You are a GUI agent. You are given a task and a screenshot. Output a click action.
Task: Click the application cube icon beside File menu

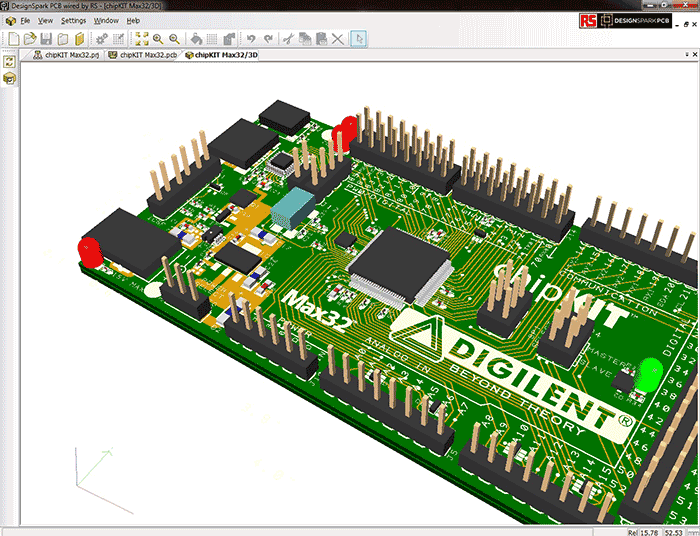(x=11, y=21)
